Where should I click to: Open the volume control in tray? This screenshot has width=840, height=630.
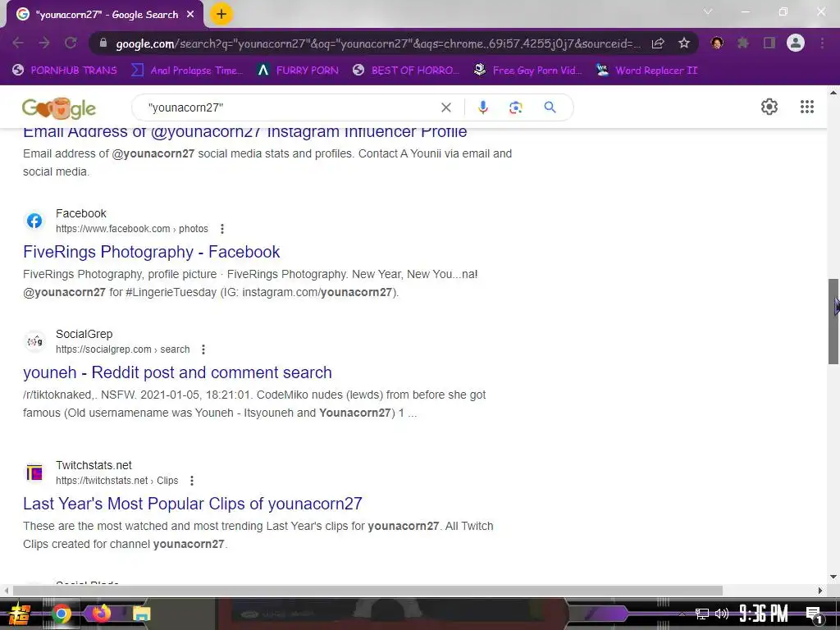click(722, 614)
